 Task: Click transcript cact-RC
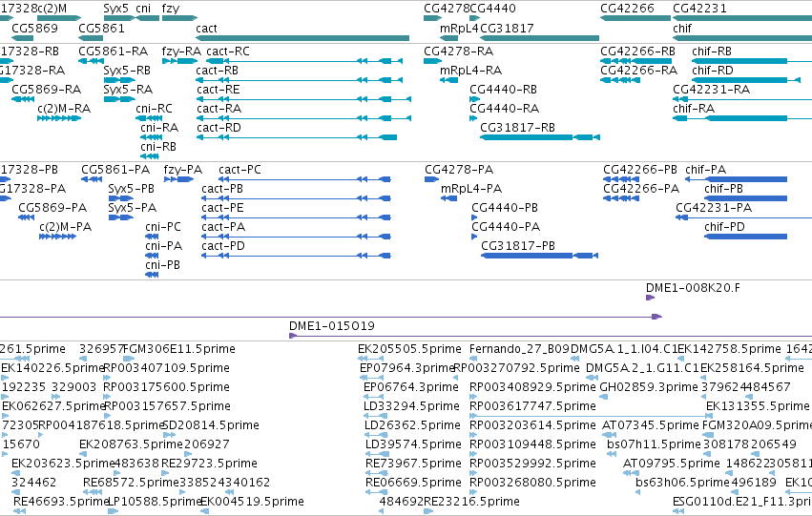pyautogui.click(x=304, y=61)
